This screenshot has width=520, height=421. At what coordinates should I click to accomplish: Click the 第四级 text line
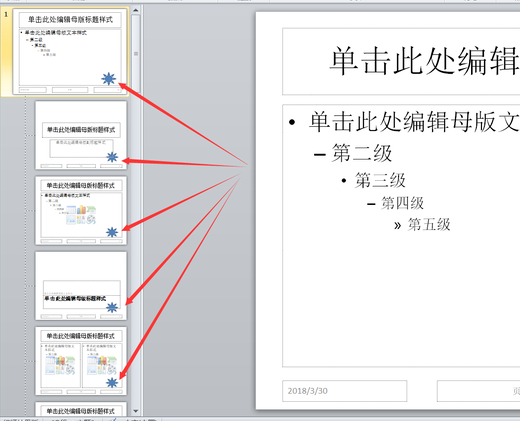pyautogui.click(x=402, y=203)
